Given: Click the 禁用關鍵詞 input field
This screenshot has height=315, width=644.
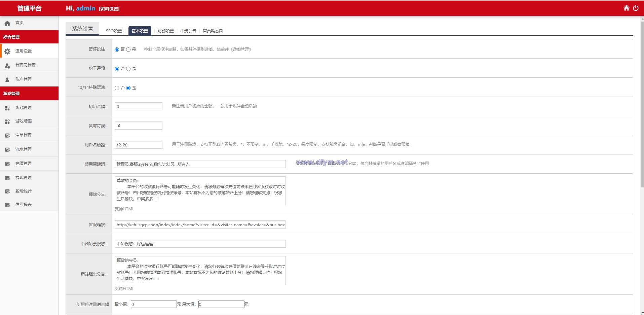Looking at the screenshot, I should pos(200,164).
